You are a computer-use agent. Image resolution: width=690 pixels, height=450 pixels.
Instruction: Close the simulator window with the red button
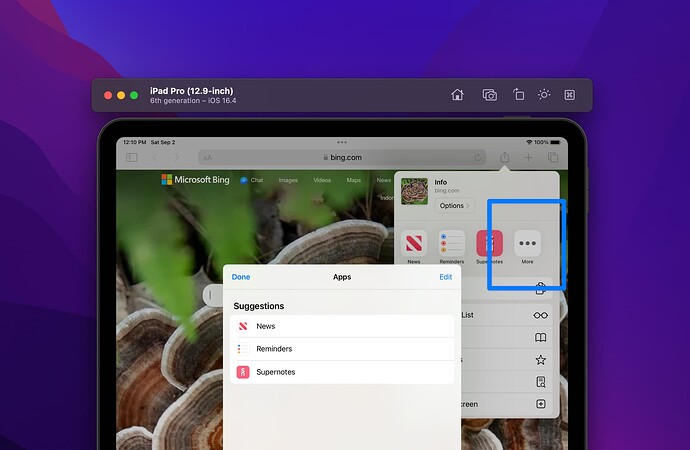click(x=108, y=95)
